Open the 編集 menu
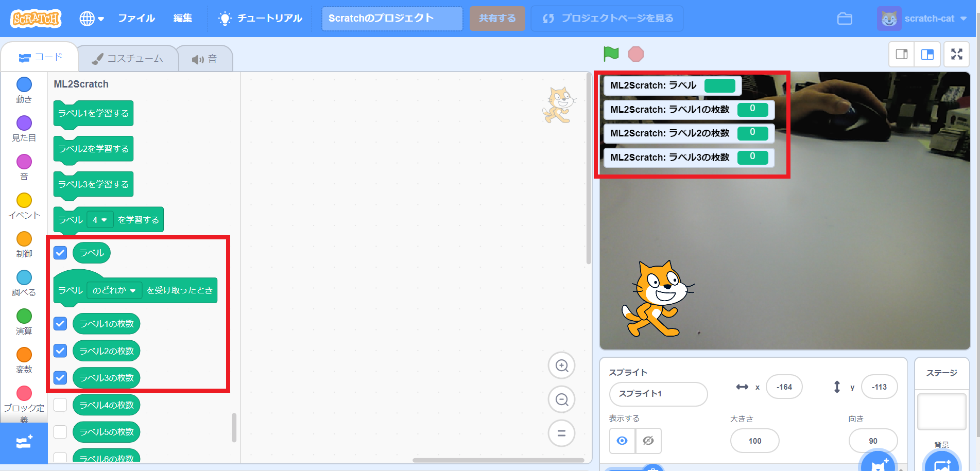The height and width of the screenshot is (471, 980). (183, 19)
